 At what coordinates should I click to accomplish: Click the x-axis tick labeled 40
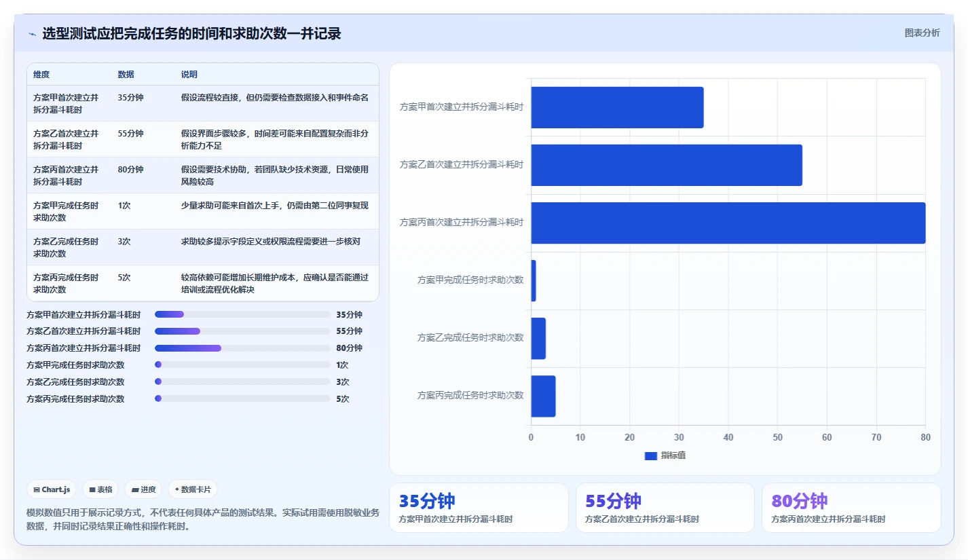[728, 437]
